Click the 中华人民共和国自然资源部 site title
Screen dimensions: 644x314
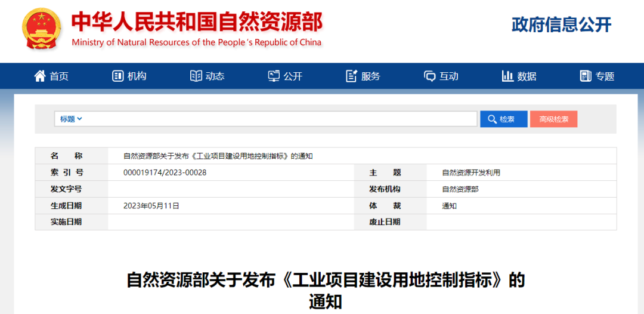[x=197, y=22]
